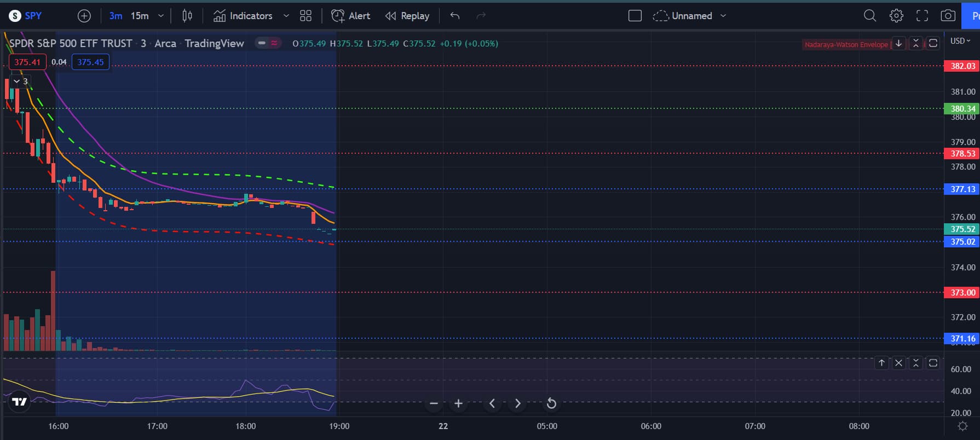980x440 pixels.
Task: Click the TradingView logo on the chart
Action: pyautogui.click(x=20, y=402)
